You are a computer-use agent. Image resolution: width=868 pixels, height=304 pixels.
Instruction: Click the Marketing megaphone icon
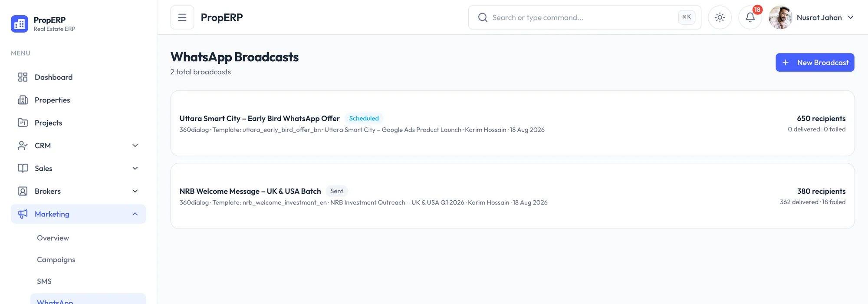(23, 214)
